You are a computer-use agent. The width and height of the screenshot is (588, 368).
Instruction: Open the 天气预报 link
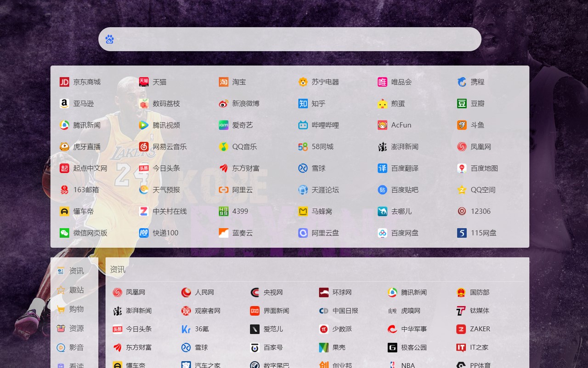159,190
